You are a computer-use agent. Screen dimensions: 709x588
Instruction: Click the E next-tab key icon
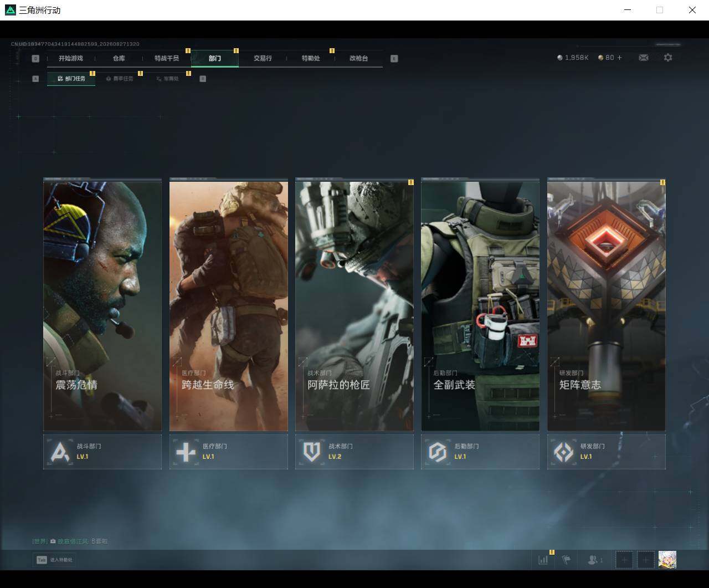point(394,59)
